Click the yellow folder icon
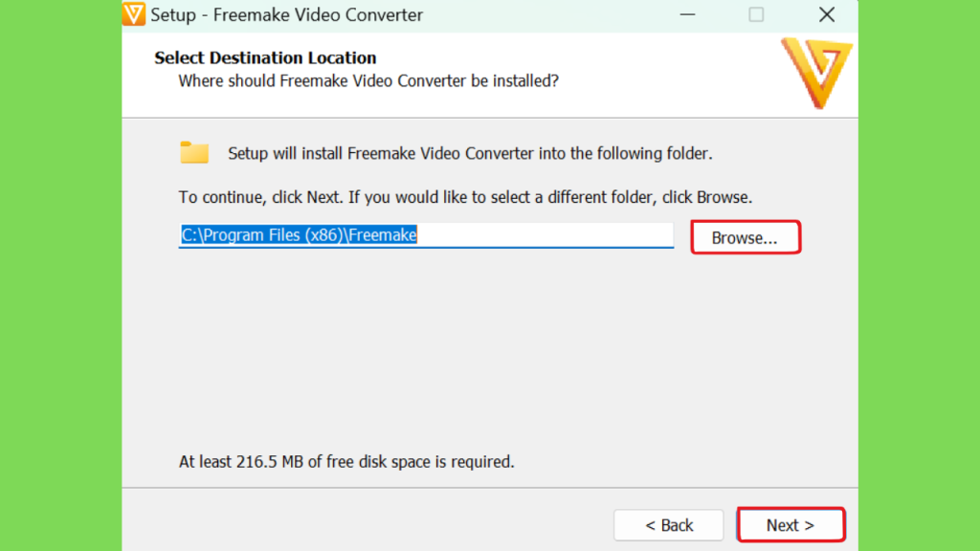 coord(194,152)
